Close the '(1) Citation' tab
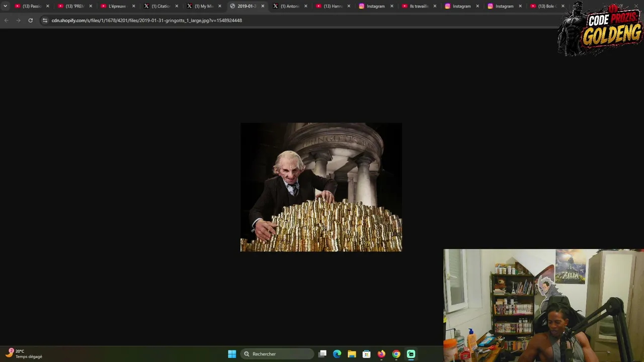 click(177, 6)
